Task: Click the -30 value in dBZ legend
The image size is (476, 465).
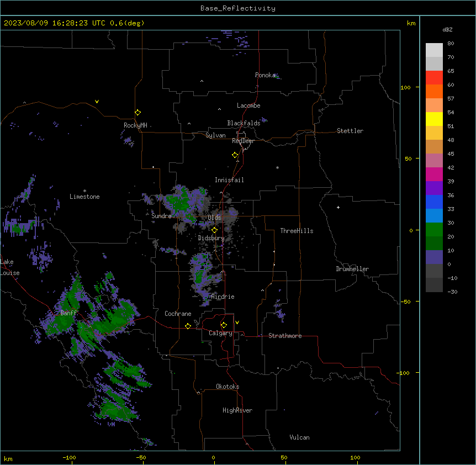Action: [452, 292]
